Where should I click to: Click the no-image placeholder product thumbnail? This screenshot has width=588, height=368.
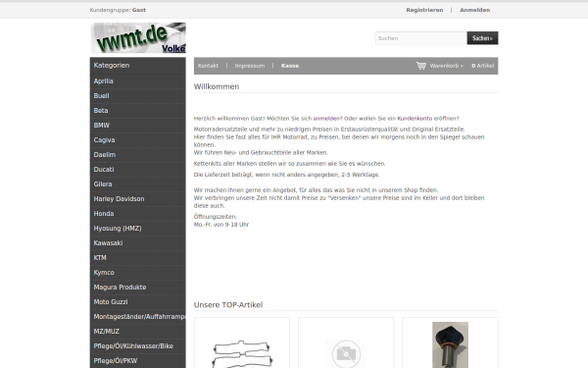346,353
